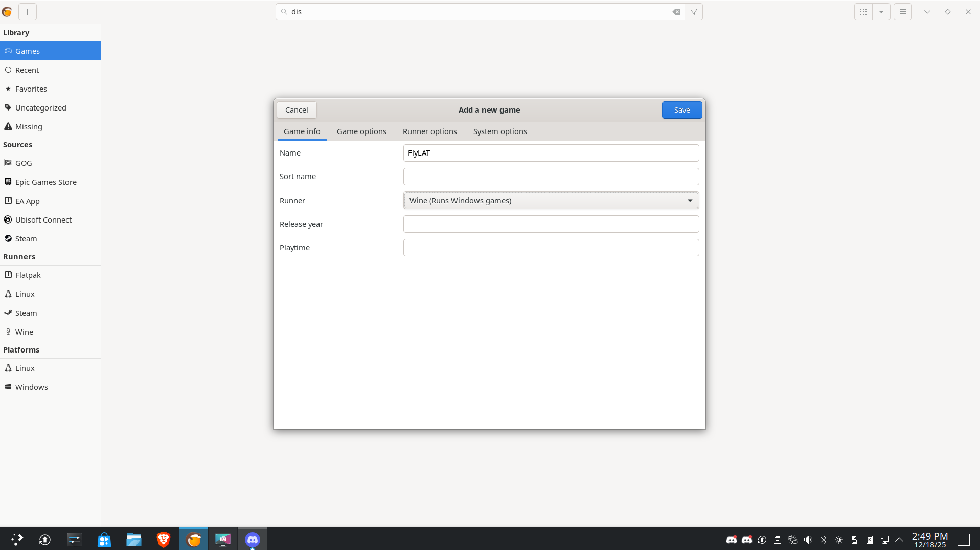The width and height of the screenshot is (980, 550).
Task: Clear the search field text
Action: [x=676, y=12]
